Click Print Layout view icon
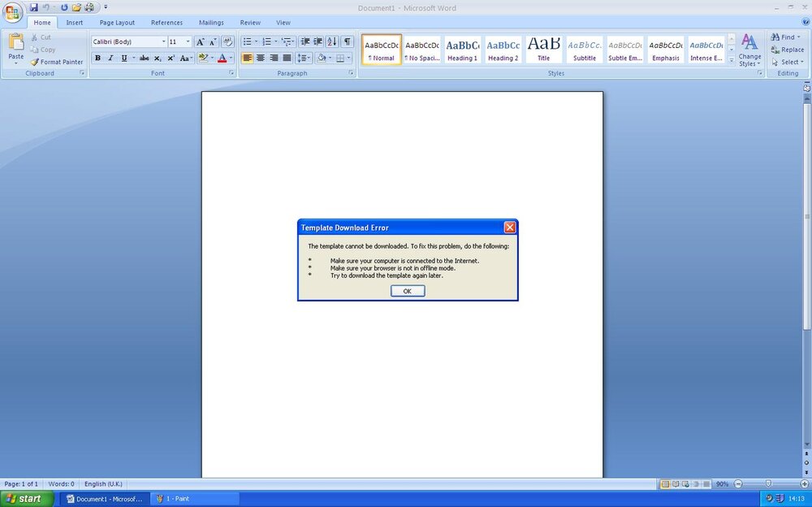Viewport: 812px width, 507px height. [x=665, y=483]
